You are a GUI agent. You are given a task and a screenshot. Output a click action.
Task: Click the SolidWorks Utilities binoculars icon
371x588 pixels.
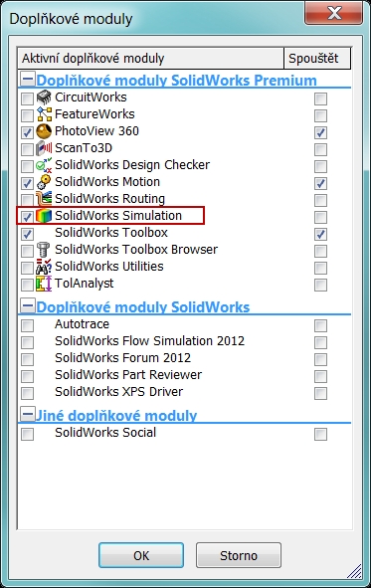(44, 267)
